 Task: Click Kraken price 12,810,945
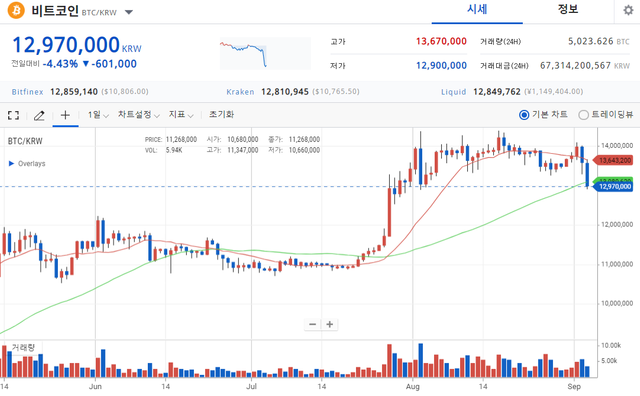285,92
